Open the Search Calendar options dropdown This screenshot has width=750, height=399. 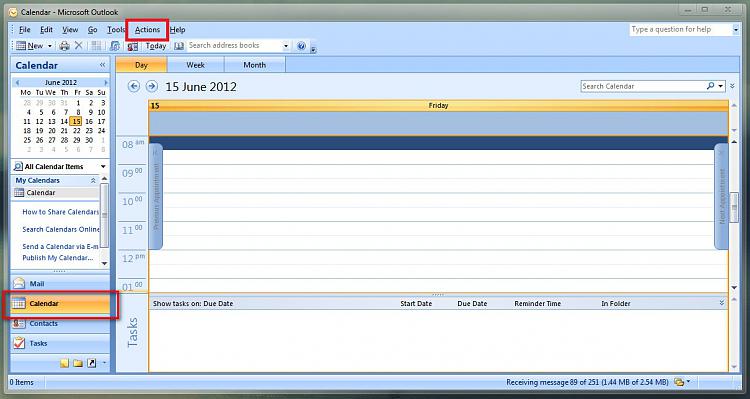pyautogui.click(x=720, y=86)
